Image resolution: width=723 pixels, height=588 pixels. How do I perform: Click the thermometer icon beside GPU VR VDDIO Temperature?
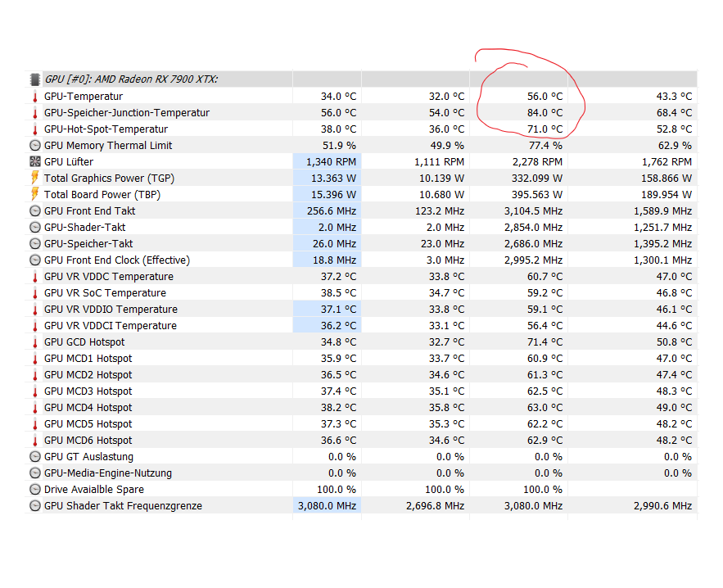click(x=34, y=310)
